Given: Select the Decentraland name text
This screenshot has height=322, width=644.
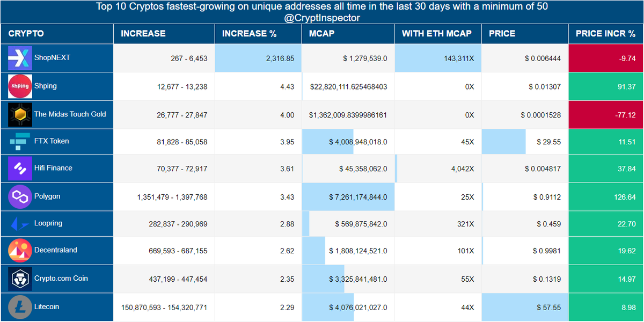Looking at the screenshot, I should (x=56, y=250).
